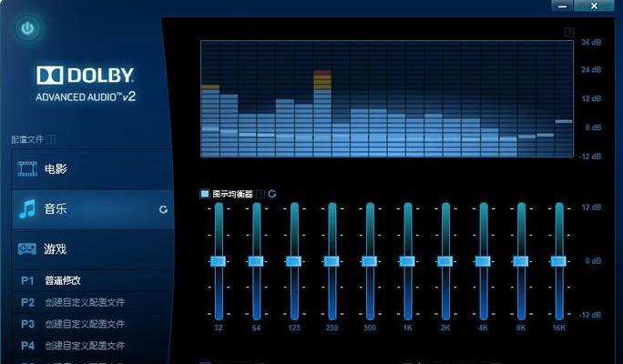Select the 游戏 game profile
623x364 pixels.
pyautogui.click(x=93, y=249)
